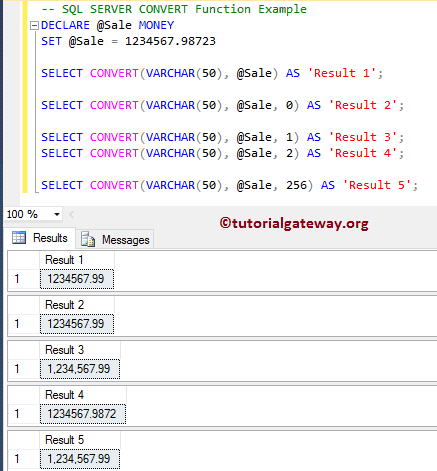This screenshot has height=471, width=437.
Task: Click the horizontal scroll left arrow
Action: point(71,214)
